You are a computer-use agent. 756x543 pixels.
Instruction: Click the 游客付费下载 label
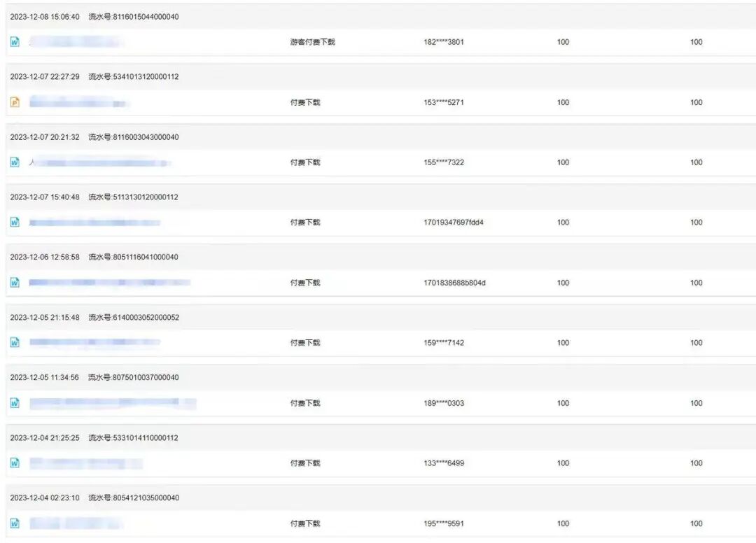(312, 42)
